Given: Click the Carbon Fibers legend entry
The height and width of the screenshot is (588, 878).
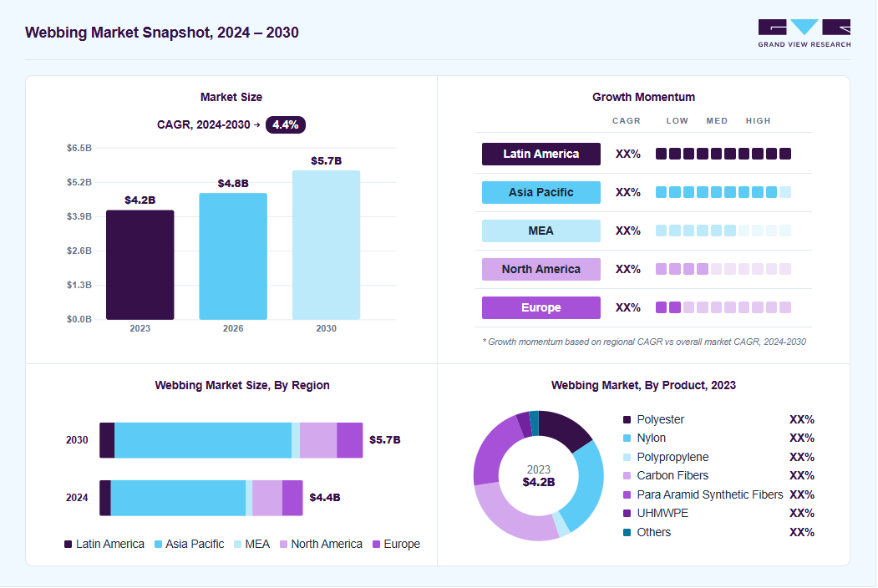Looking at the screenshot, I should point(666,475).
